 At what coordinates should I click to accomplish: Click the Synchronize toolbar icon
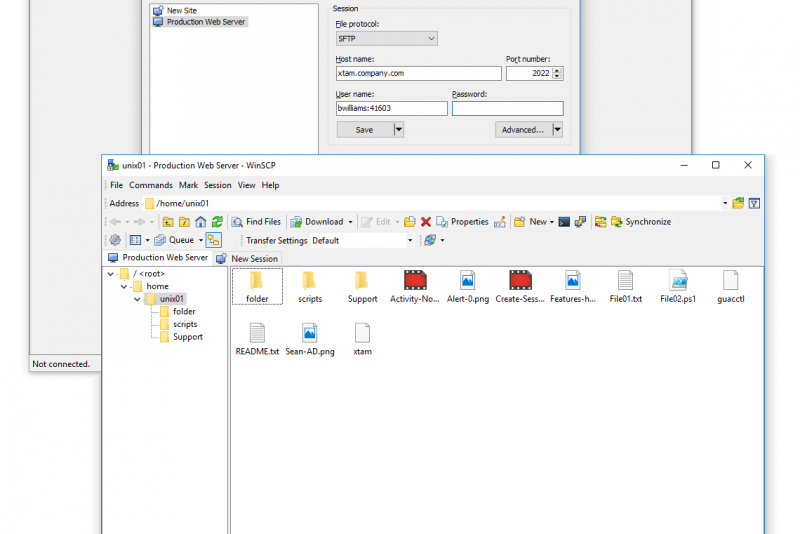(640, 222)
